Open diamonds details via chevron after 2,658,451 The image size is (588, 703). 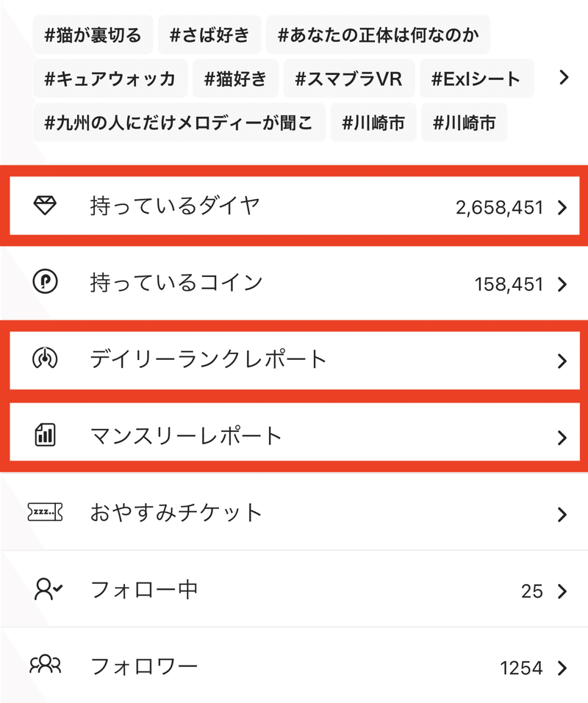click(562, 208)
